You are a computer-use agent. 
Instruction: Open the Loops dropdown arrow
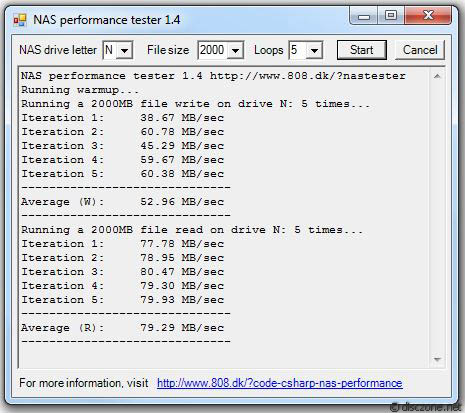[x=314, y=51]
